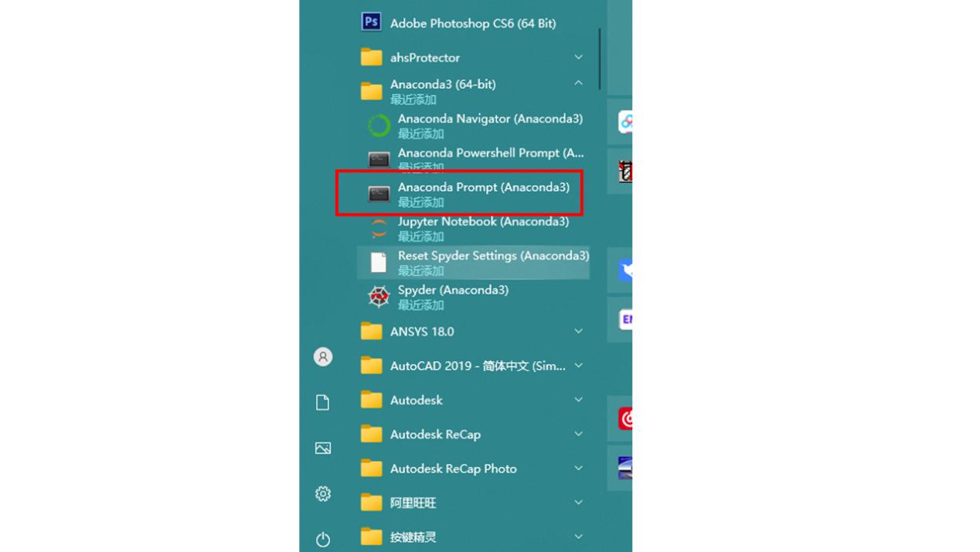Screen dimensions: 980x552
Task: Click the app list scrollbar
Action: pos(599,60)
